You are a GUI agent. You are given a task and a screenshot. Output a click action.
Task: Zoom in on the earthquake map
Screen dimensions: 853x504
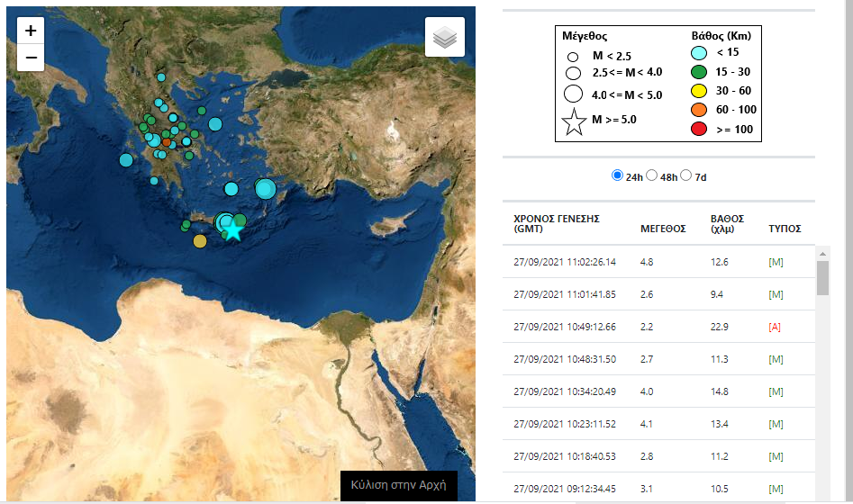click(31, 31)
